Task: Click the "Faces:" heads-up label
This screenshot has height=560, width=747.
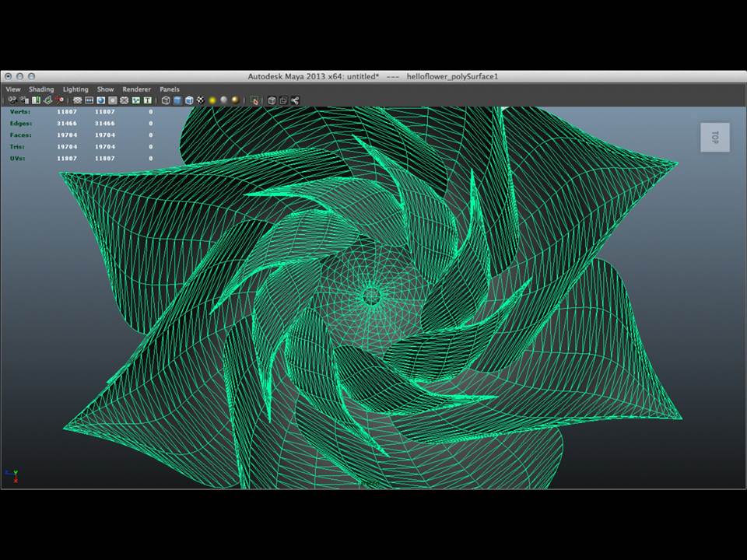Action: 21,135
